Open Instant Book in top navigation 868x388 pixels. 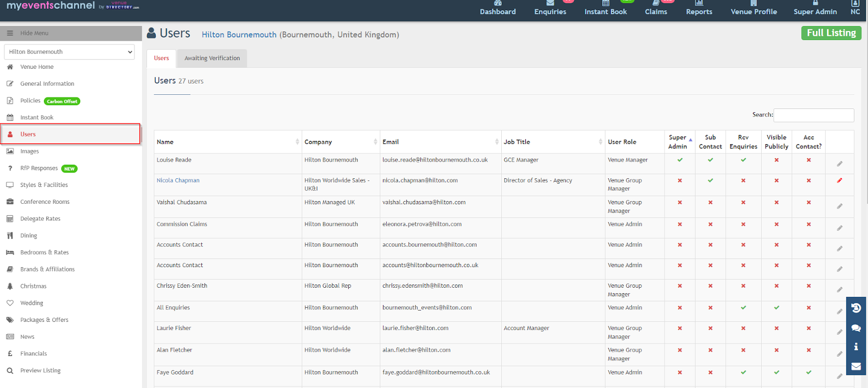click(605, 9)
